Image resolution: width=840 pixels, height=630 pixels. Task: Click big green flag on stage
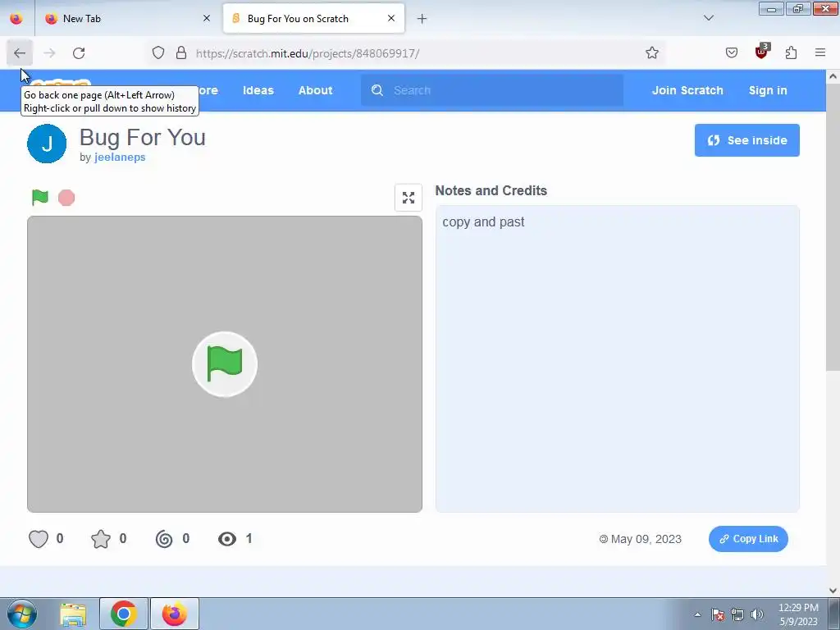pos(225,364)
